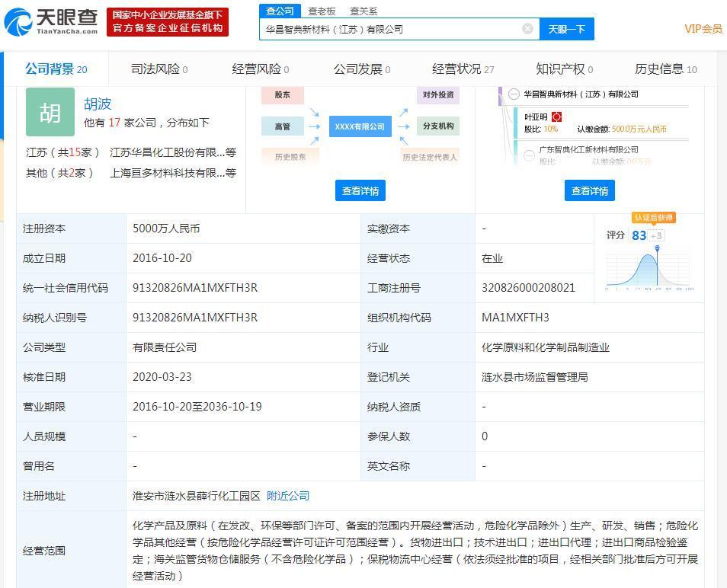This screenshot has width=727, height=588.
Task: Click inside the company search input field
Action: coord(381,28)
